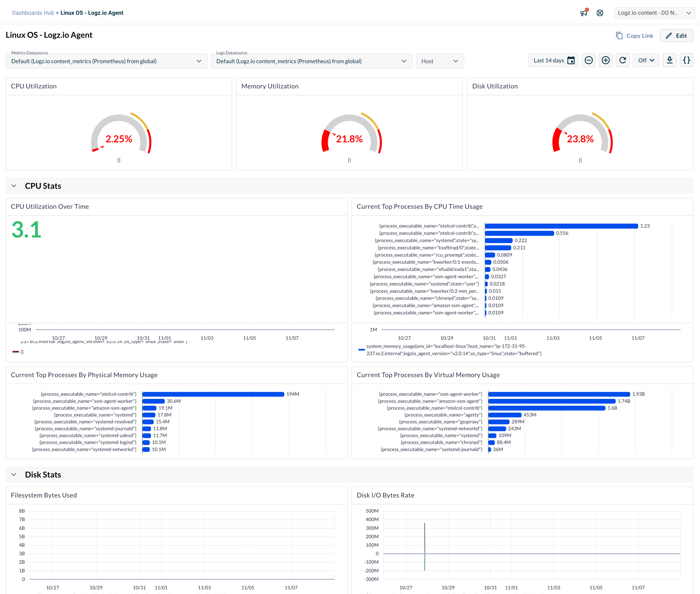Collapse the Disk Stats section
700x594 pixels.
pyautogui.click(x=14, y=474)
